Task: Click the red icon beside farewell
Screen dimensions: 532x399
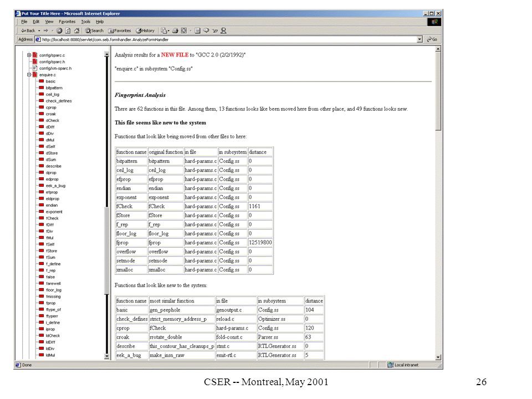Action: 42,283
